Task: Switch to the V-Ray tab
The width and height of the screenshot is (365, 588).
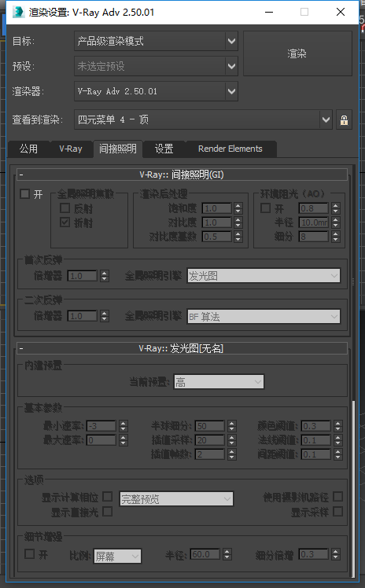Action: tap(71, 149)
